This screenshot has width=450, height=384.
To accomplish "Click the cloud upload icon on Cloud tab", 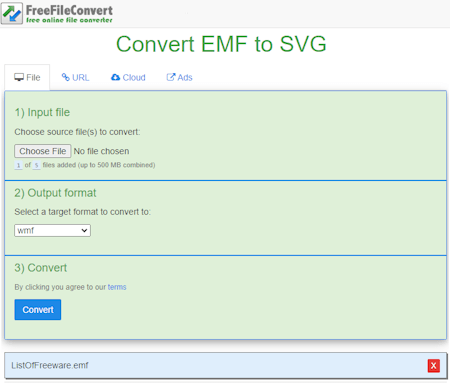I will coord(115,77).
